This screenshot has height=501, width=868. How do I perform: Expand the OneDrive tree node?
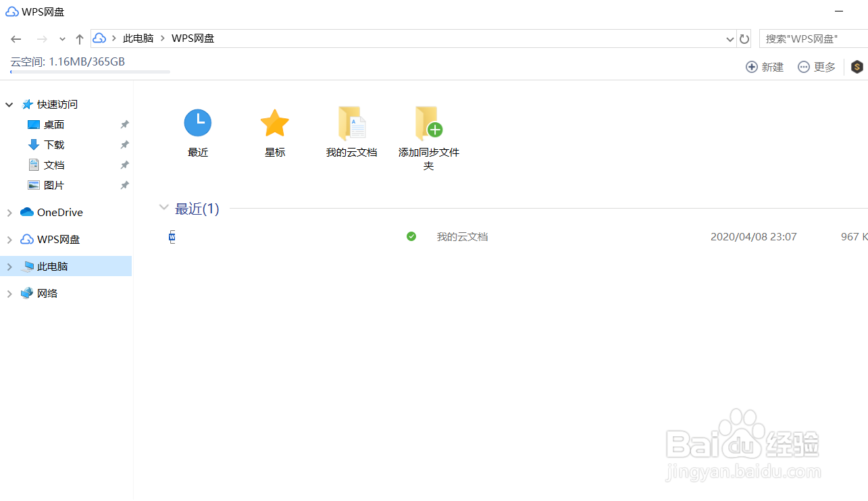pyautogui.click(x=9, y=213)
